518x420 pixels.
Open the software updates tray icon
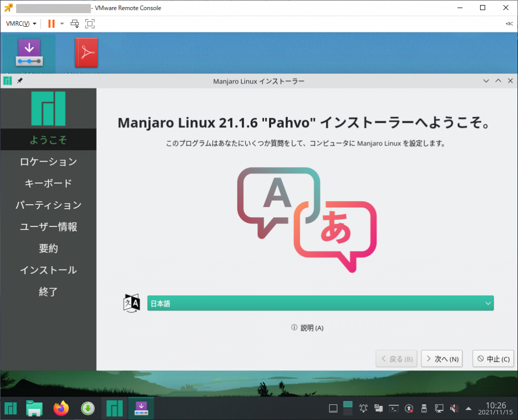tap(409, 409)
